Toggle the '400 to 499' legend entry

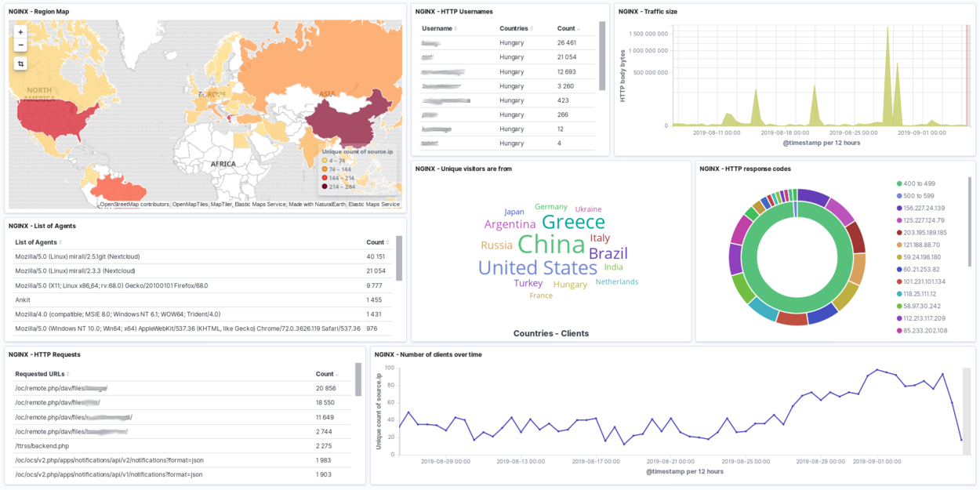pos(907,183)
